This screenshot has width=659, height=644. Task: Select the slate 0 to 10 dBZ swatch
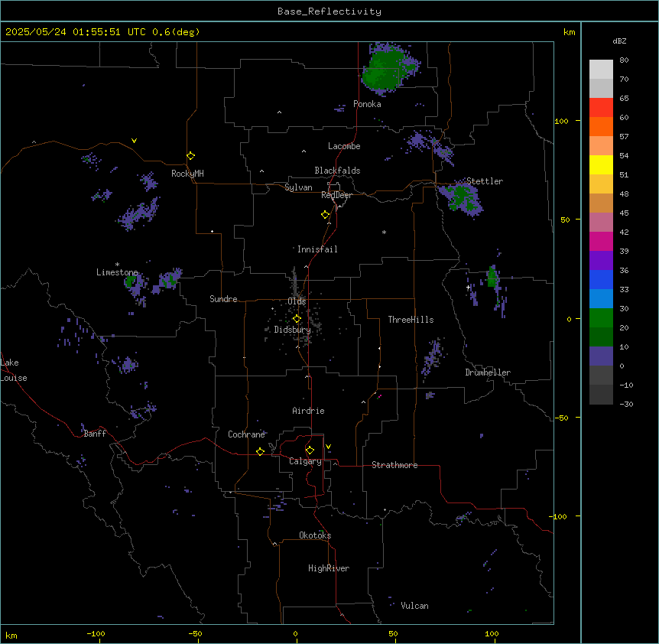coord(601,356)
